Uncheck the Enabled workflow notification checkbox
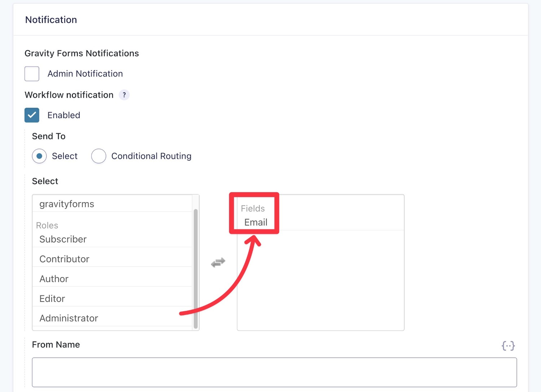 [x=32, y=115]
